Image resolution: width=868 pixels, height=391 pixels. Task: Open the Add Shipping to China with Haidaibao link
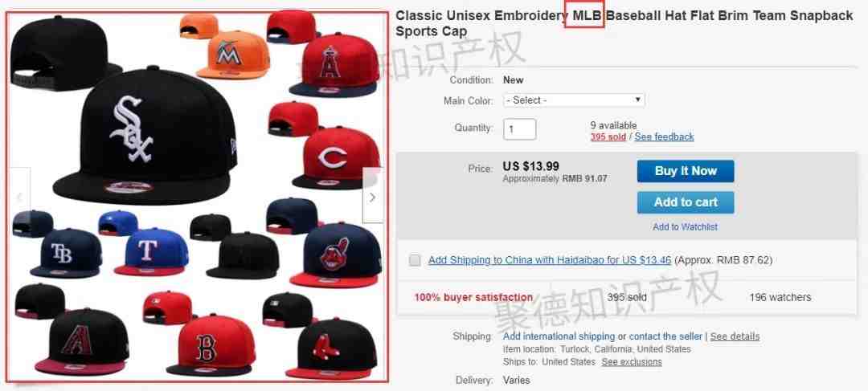(550, 260)
